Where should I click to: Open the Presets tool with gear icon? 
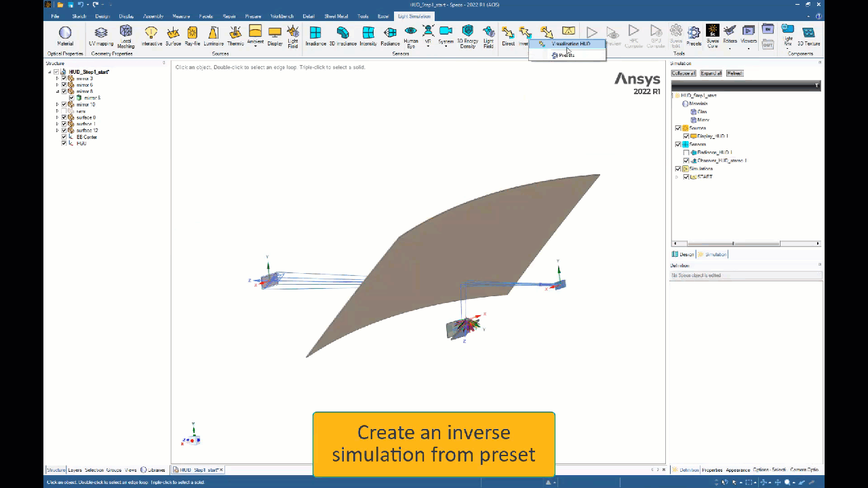(694, 36)
